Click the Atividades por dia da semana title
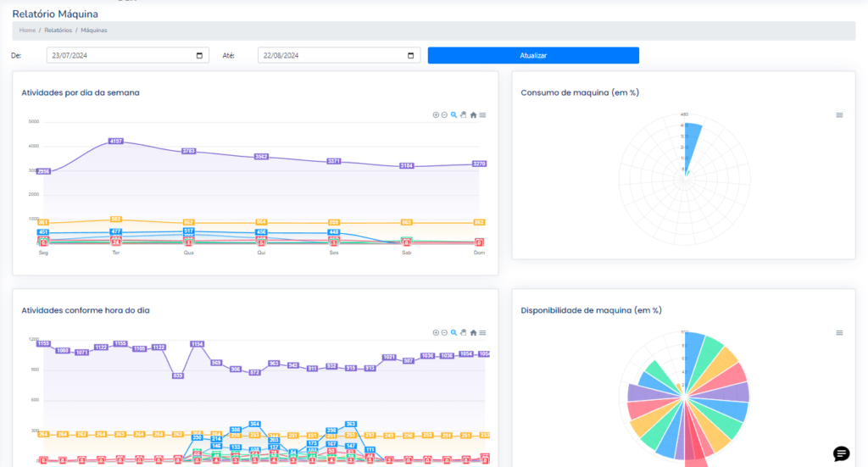The height and width of the screenshot is (467, 868). [x=81, y=92]
